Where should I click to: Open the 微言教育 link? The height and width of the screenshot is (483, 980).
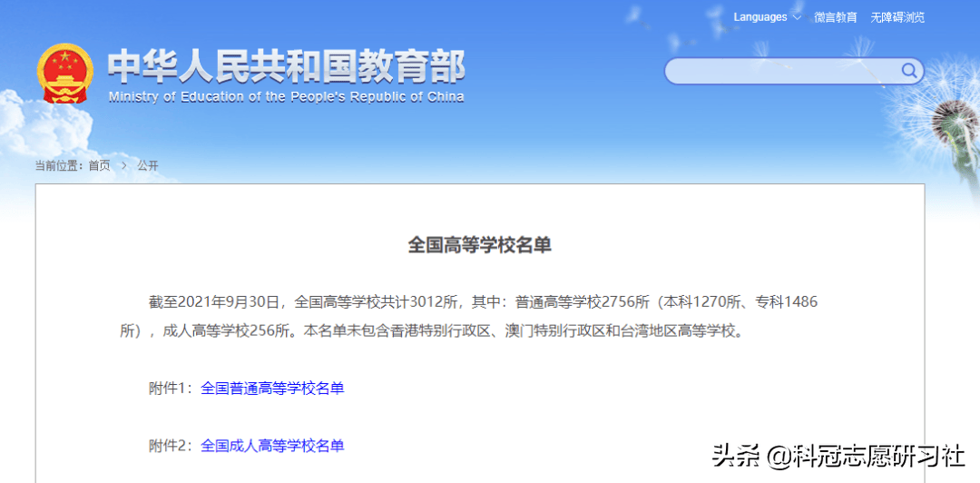click(836, 17)
